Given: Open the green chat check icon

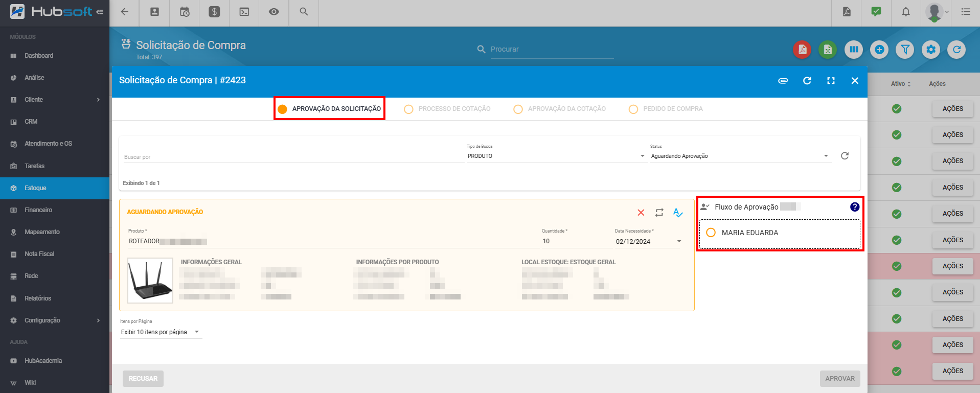Looking at the screenshot, I should (x=876, y=12).
